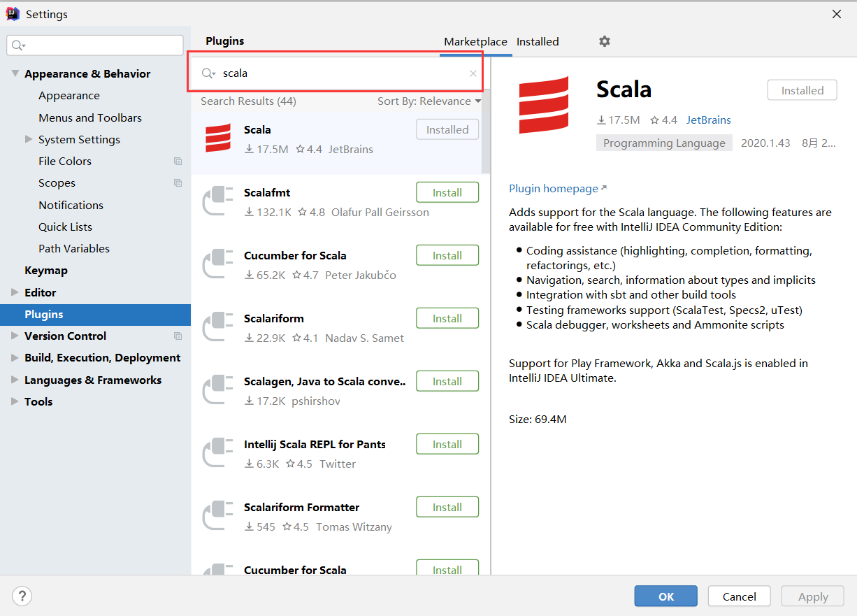Click the Scalariform Formatter plugin icon
This screenshot has height=616, width=857.
click(x=217, y=515)
